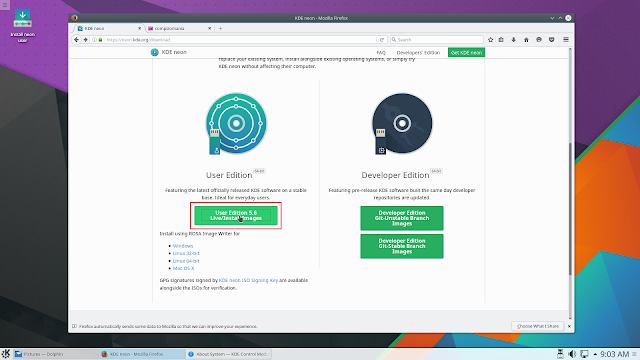Screen dimensions: 640x360
Task: Expand hidden system tray icons arrow
Action: [595, 354]
